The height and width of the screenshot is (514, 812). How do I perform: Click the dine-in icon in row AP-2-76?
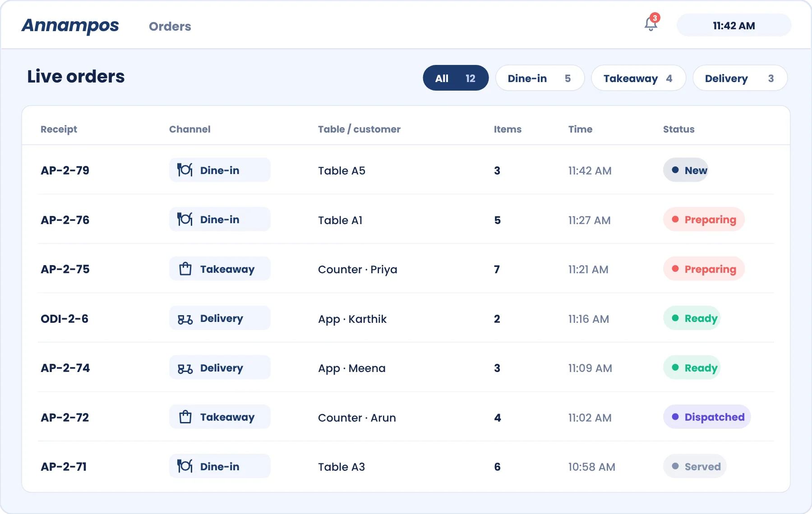coord(185,220)
